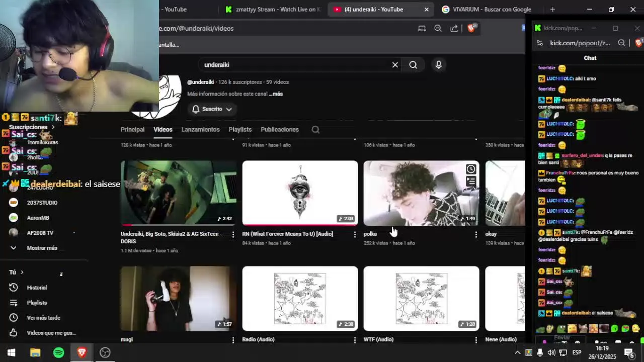Click the ESP language indicator in taskbar

click(x=577, y=352)
